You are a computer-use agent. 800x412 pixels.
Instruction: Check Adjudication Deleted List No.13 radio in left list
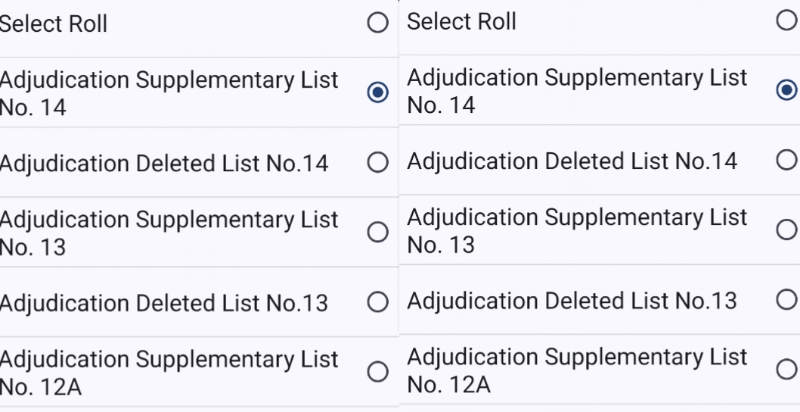[x=377, y=302]
